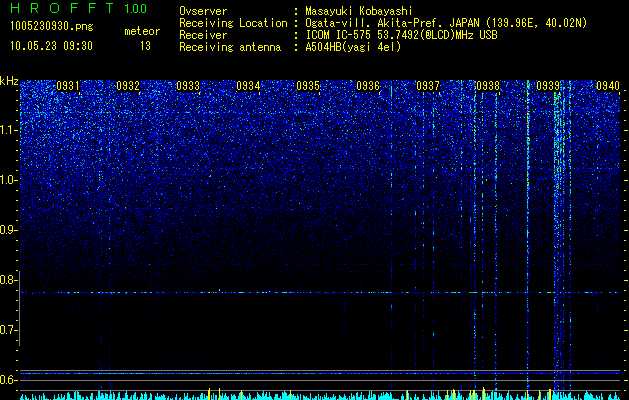This screenshot has height=400, width=629.
Task: Click the kHz axis unit label
Action: click(9, 81)
